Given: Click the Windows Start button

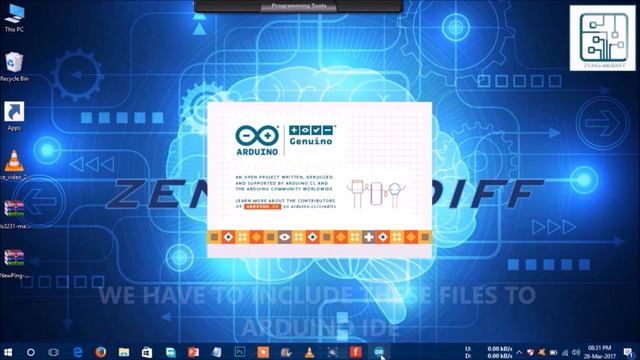Looking at the screenshot, I should click(8, 352).
